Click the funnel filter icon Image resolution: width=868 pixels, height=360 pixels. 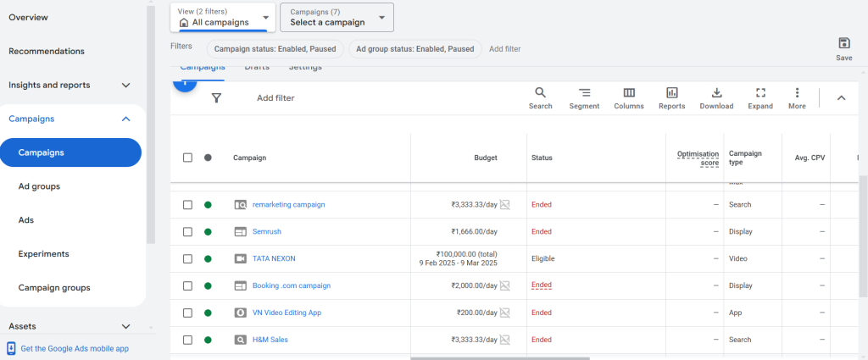216,98
